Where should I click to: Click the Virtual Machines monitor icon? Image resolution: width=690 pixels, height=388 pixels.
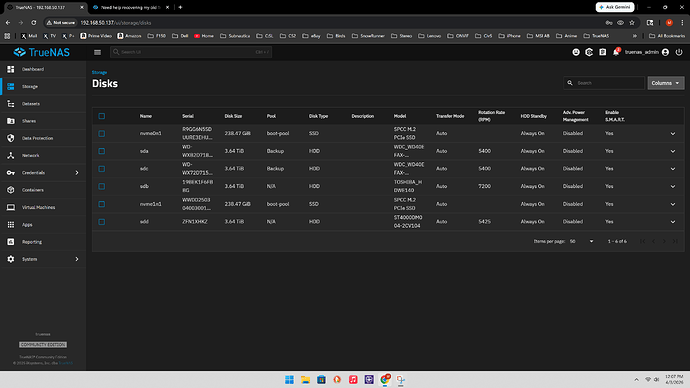[11, 207]
